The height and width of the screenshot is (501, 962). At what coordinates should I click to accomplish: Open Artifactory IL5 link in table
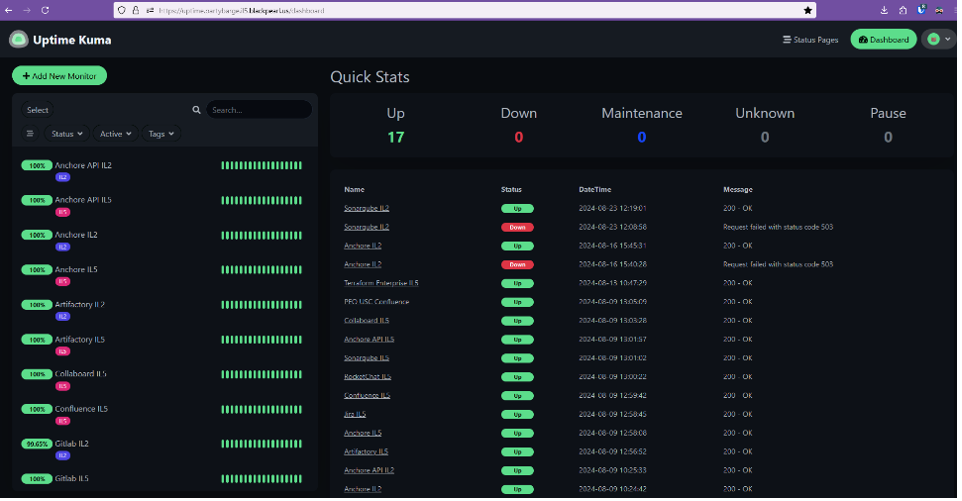(x=366, y=452)
